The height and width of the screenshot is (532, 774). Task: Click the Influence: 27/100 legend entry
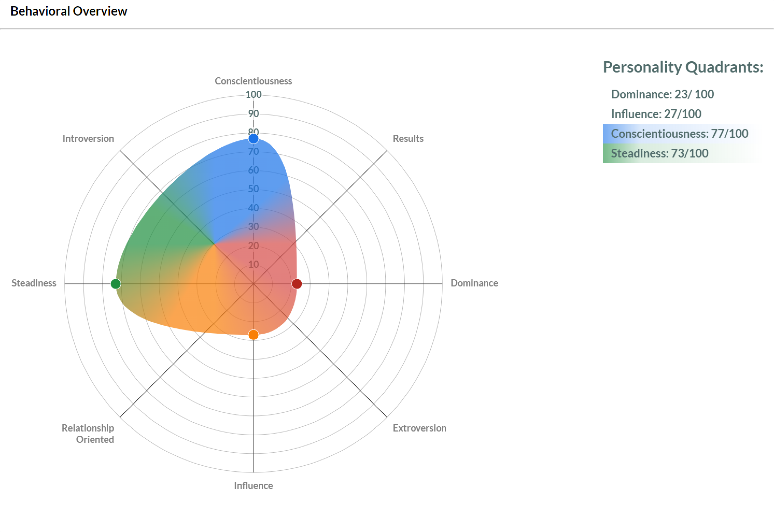[656, 114]
